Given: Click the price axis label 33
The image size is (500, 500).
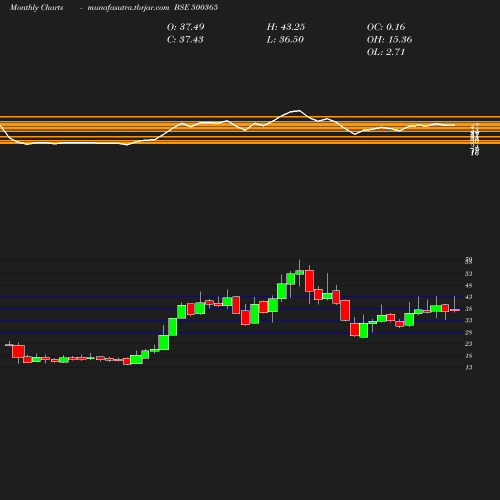Looking at the screenshot, I should [x=469, y=320].
